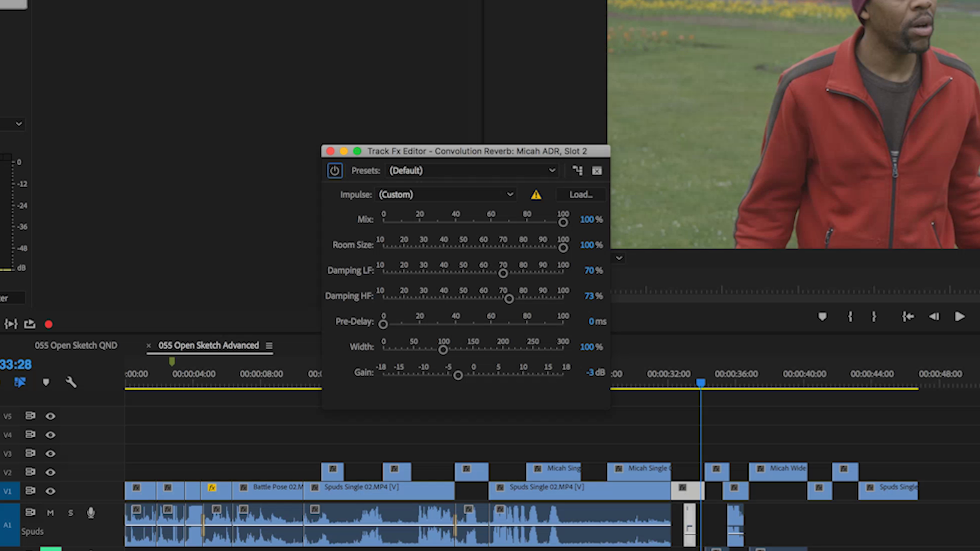The width and height of the screenshot is (980, 551).
Task: Hide the V4 track output
Action: [50, 435]
